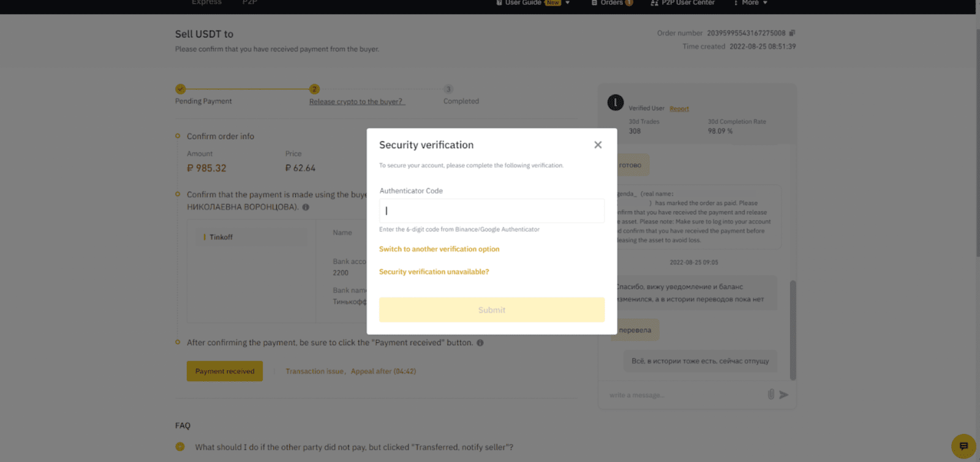Click the buyer's profile avatar
Viewport: 980px width, 462px height.
[615, 102]
